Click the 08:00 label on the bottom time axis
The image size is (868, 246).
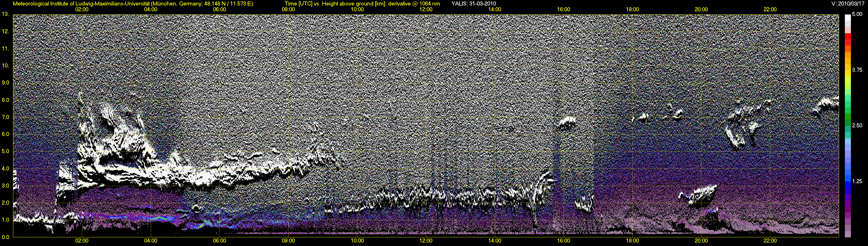pyautogui.click(x=288, y=241)
